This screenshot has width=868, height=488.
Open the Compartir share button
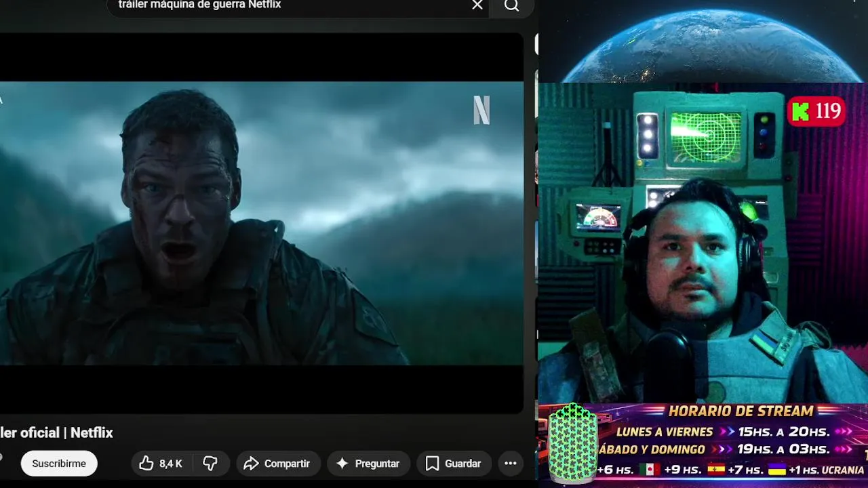[278, 464]
